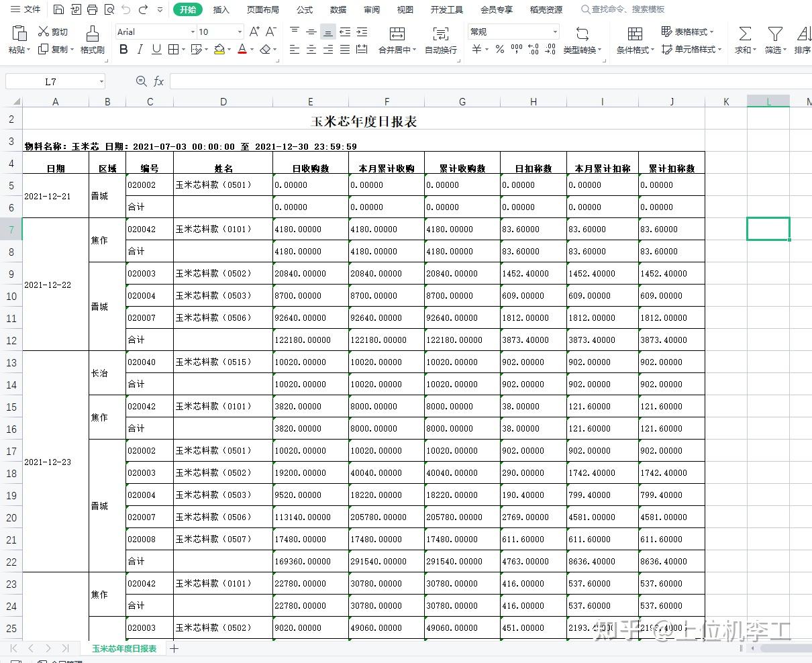The height and width of the screenshot is (663, 812).
Task: Open Conditional Formatting (条件格式)
Action: (631, 48)
